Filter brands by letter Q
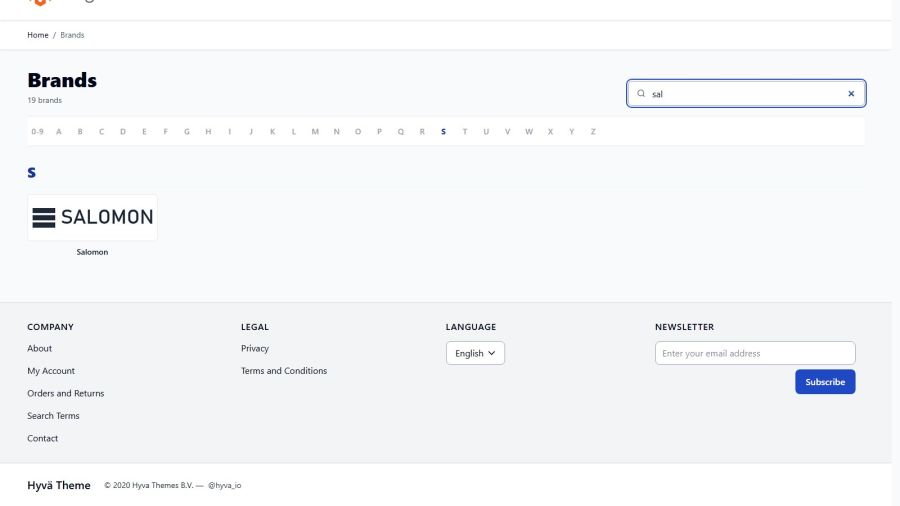This screenshot has width=900, height=506. [401, 131]
